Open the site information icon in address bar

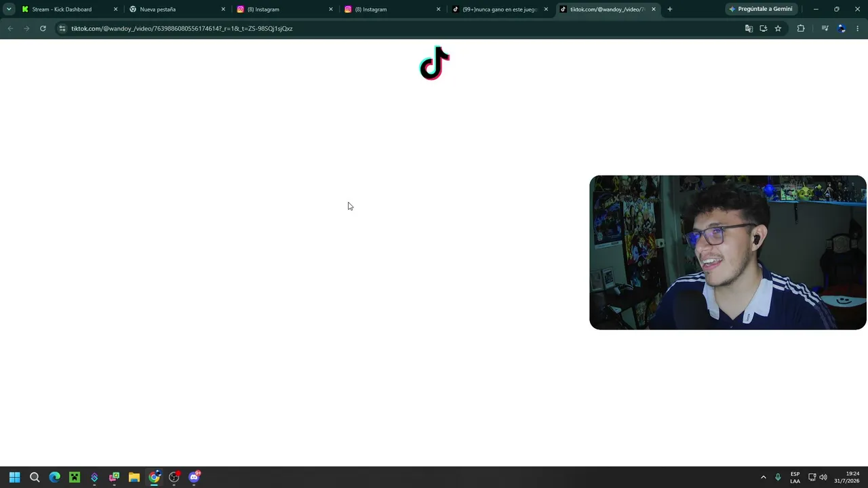(x=62, y=28)
